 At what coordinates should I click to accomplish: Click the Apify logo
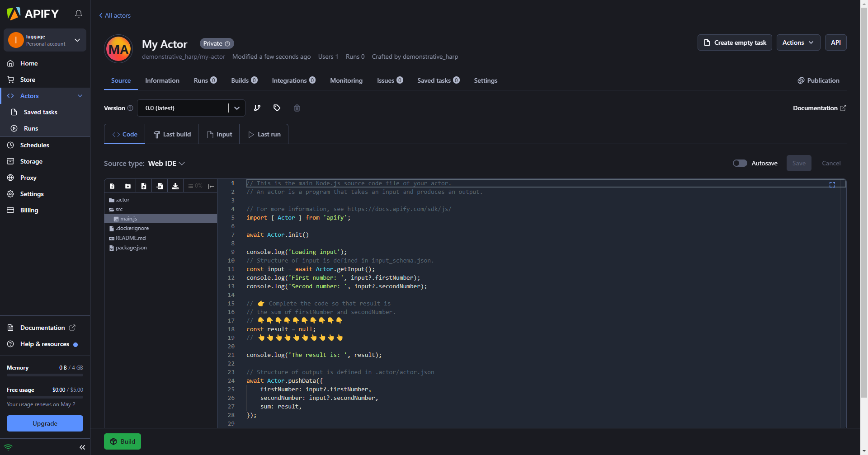pos(33,14)
